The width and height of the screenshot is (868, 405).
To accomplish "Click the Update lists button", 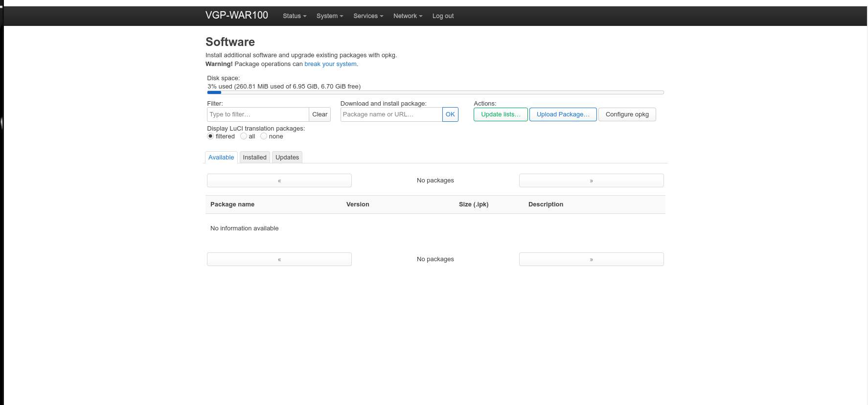I will coord(501,114).
